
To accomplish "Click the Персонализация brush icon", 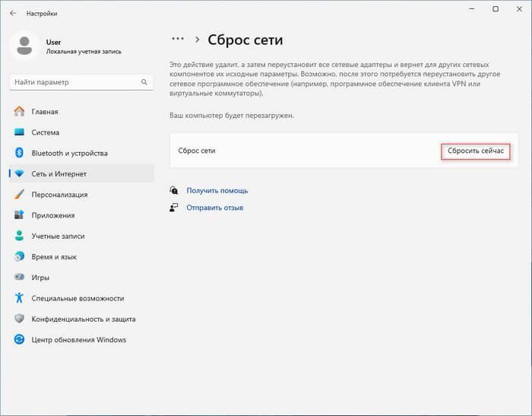I will coord(20,195).
